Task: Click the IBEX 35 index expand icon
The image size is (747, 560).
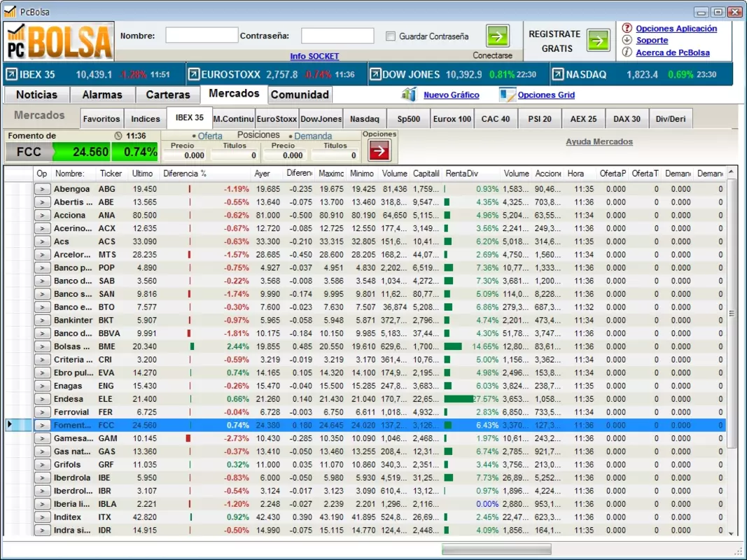Action: [11, 74]
